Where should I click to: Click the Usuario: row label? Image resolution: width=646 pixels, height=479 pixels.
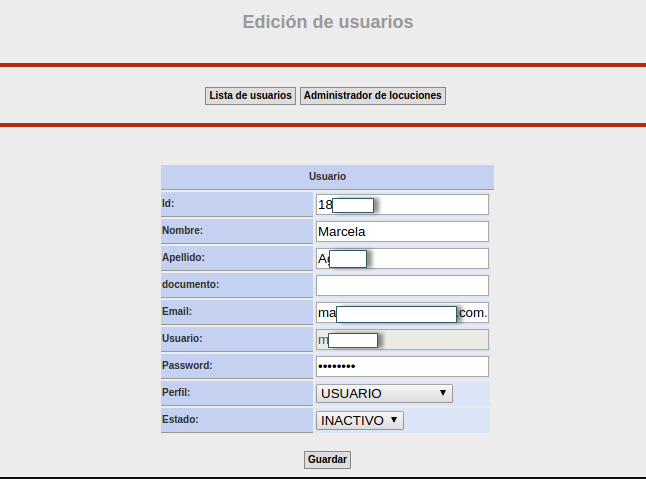coord(182,338)
